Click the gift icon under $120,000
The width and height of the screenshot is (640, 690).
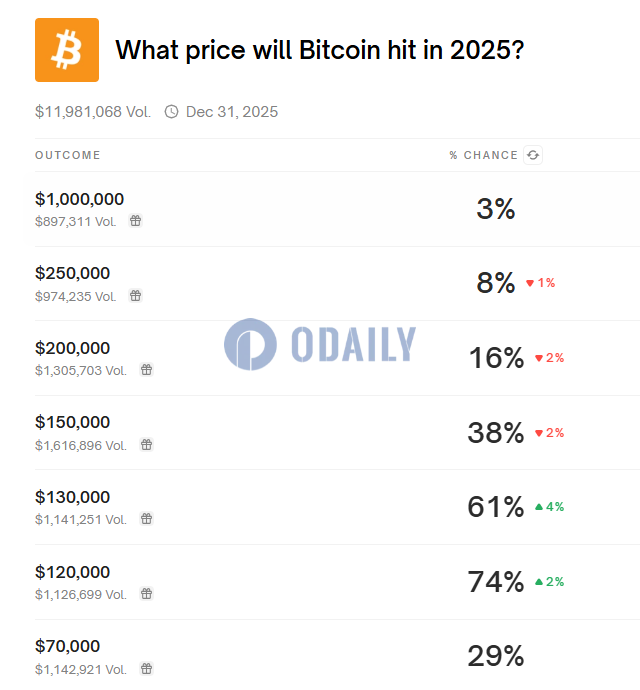(146, 594)
